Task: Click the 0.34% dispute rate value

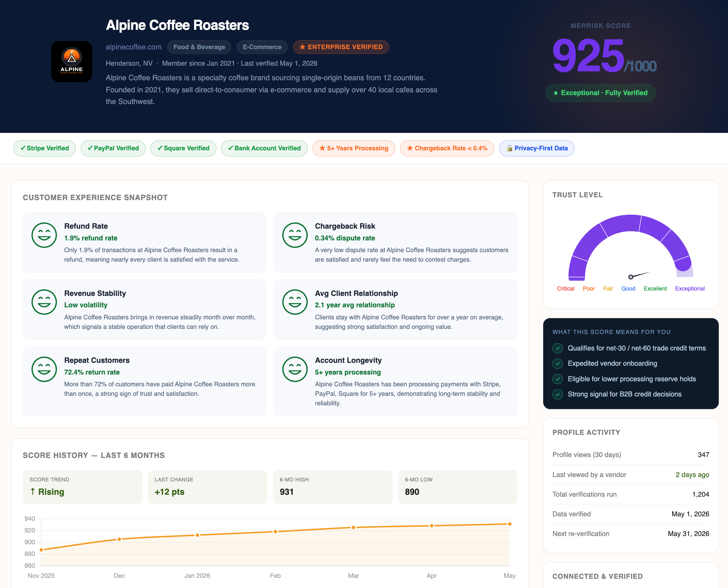Action: [x=345, y=238]
